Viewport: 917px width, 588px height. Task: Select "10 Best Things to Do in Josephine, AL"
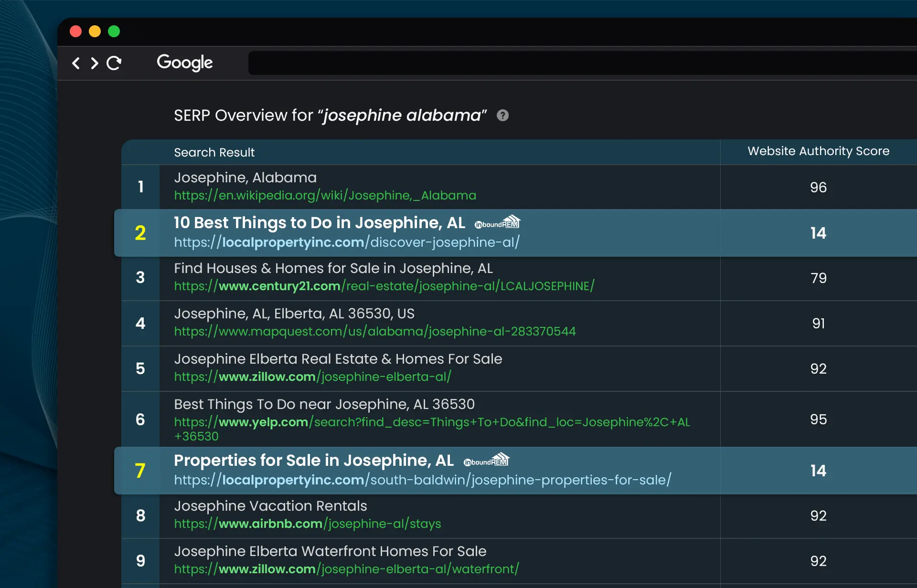[x=320, y=223]
